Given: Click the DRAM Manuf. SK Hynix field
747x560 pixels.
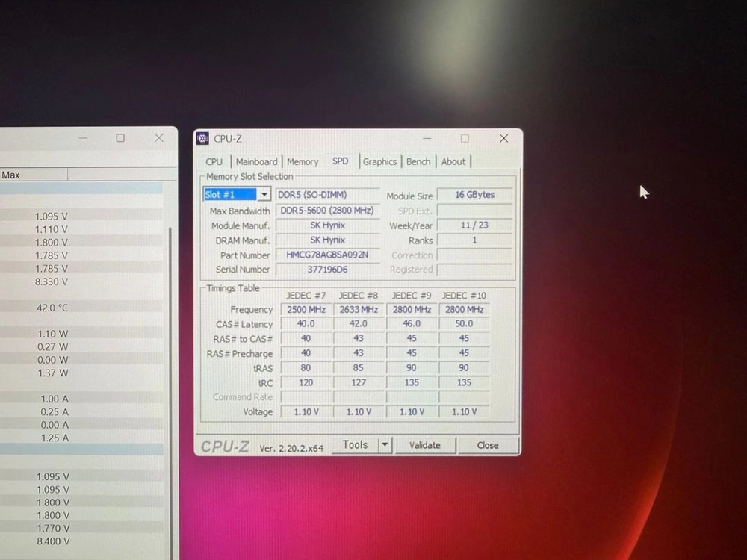Looking at the screenshot, I should click(x=327, y=240).
